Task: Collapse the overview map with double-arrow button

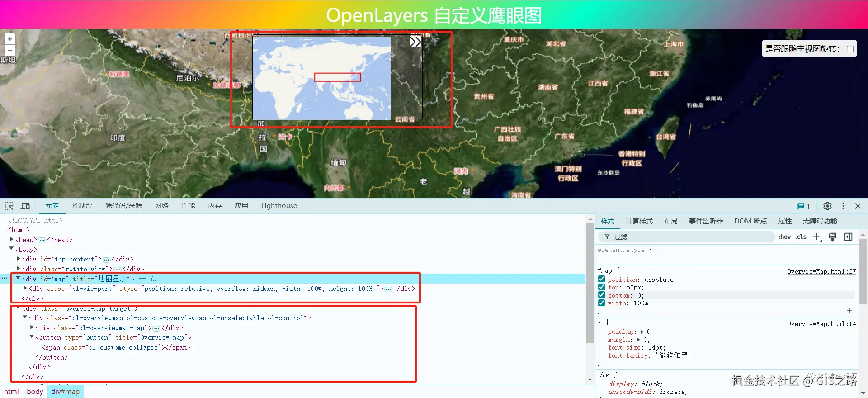Action: pos(415,42)
